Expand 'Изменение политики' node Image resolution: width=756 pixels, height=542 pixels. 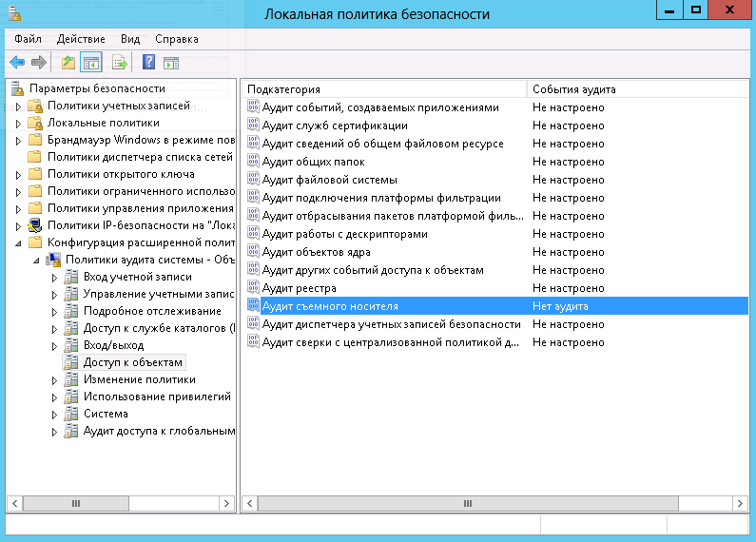[x=54, y=380]
